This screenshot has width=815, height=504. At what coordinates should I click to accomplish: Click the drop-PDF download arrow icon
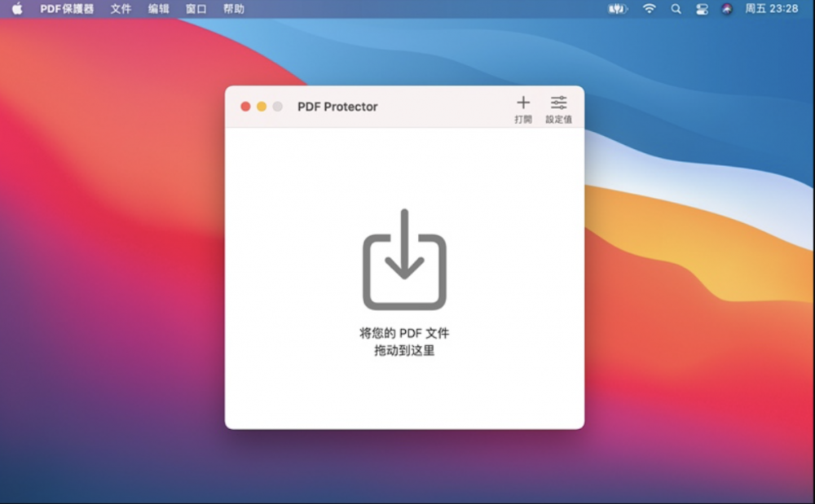tap(404, 259)
